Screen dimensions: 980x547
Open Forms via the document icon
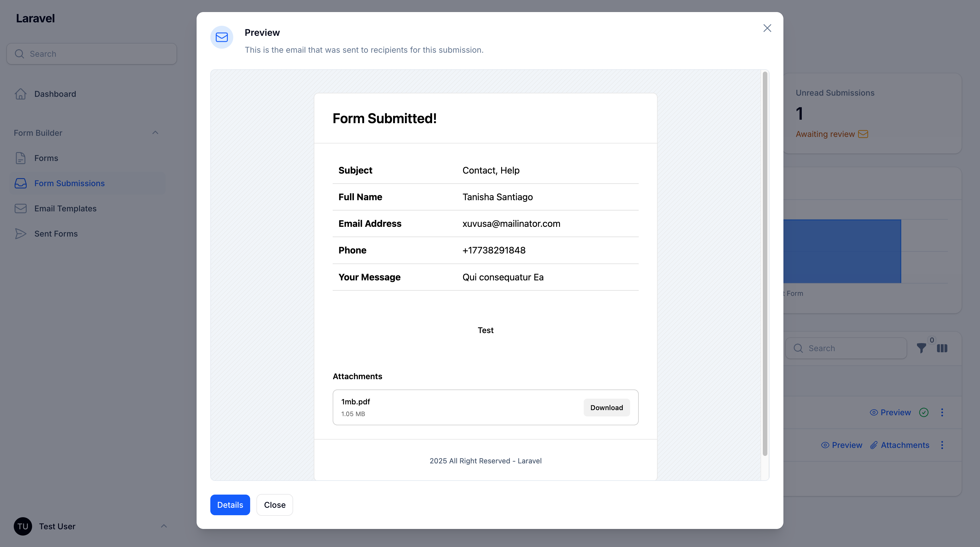20,158
